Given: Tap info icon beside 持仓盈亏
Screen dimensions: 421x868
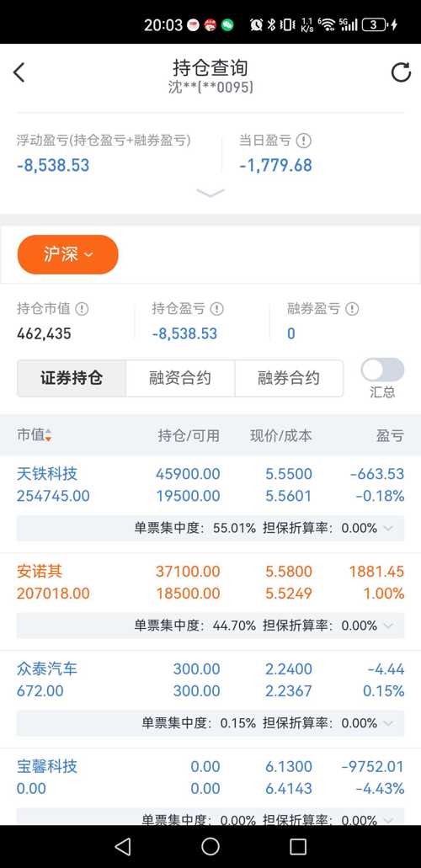Looking at the screenshot, I should pos(217,309).
